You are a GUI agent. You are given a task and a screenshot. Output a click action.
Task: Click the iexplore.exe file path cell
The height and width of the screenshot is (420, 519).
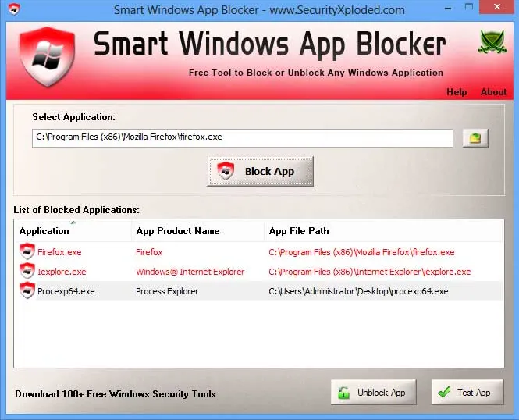coord(369,272)
